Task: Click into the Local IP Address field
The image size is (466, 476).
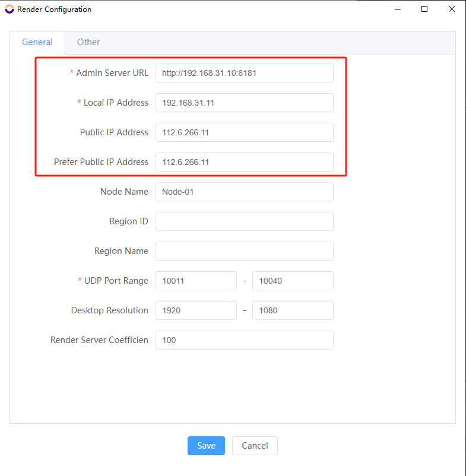Action: (244, 103)
